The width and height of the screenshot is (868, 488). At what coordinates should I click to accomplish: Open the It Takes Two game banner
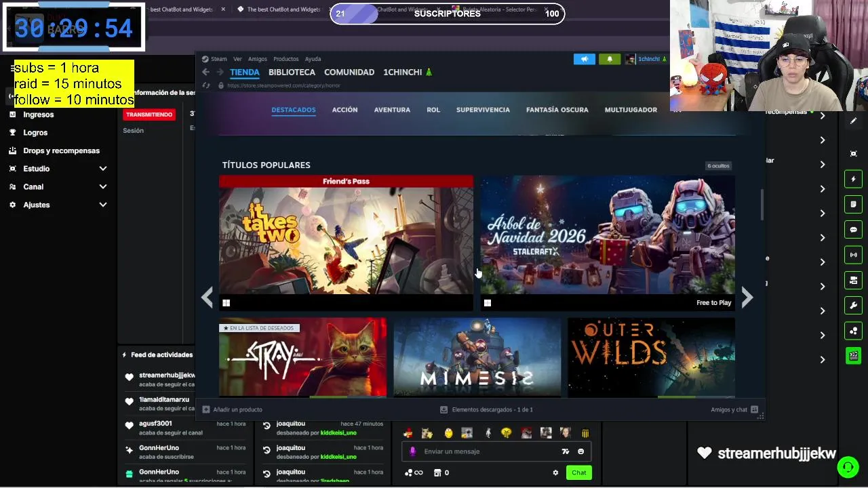click(x=346, y=243)
